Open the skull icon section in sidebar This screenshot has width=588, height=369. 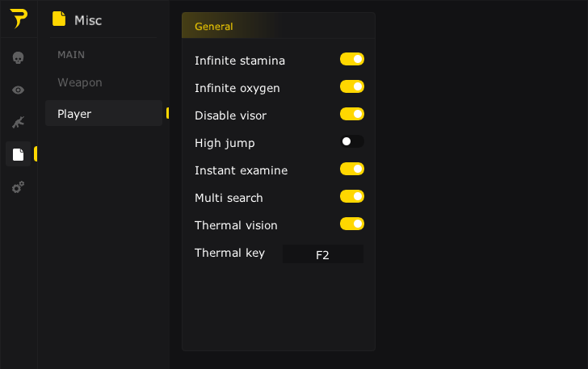(19, 57)
